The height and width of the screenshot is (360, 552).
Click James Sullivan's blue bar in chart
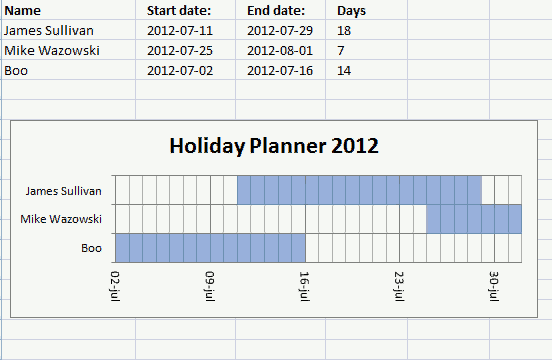point(359,190)
